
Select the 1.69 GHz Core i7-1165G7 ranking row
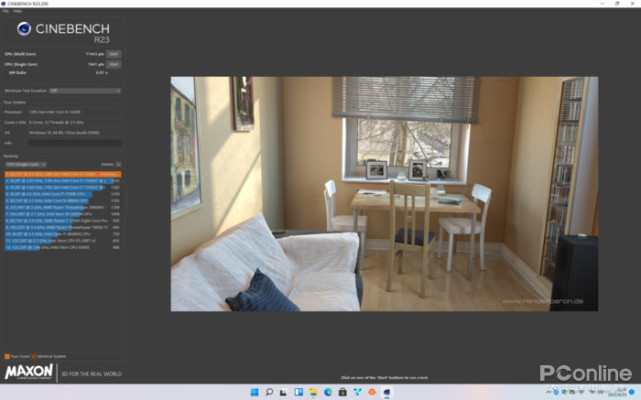point(63,187)
